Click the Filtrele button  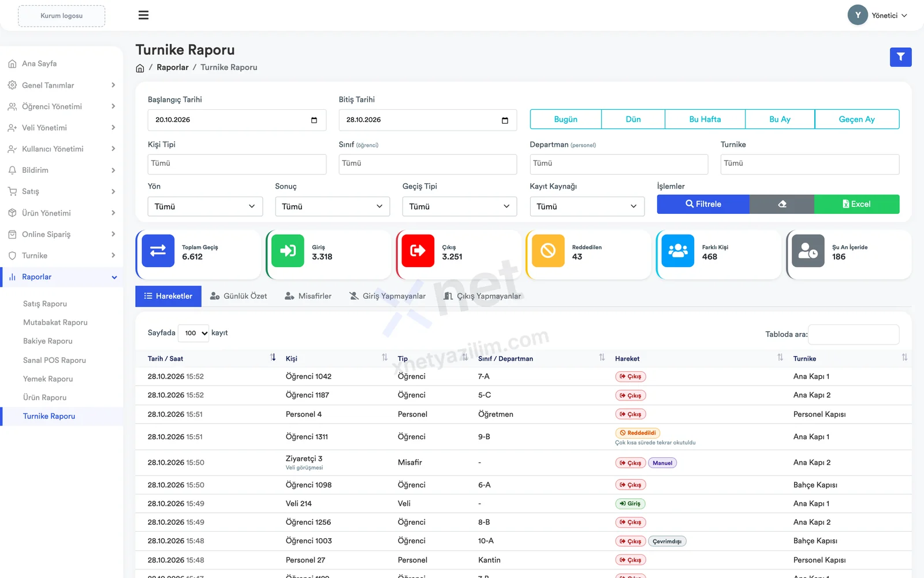(703, 204)
